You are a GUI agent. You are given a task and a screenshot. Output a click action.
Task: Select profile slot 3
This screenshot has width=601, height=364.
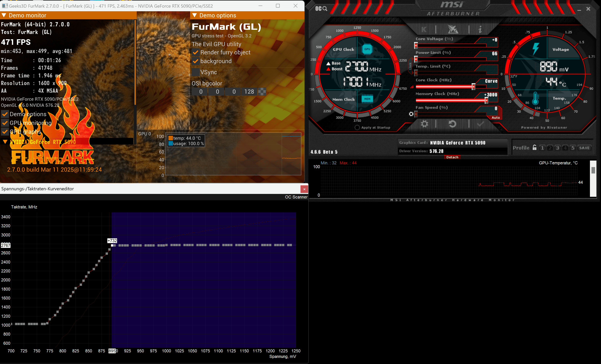pos(557,148)
